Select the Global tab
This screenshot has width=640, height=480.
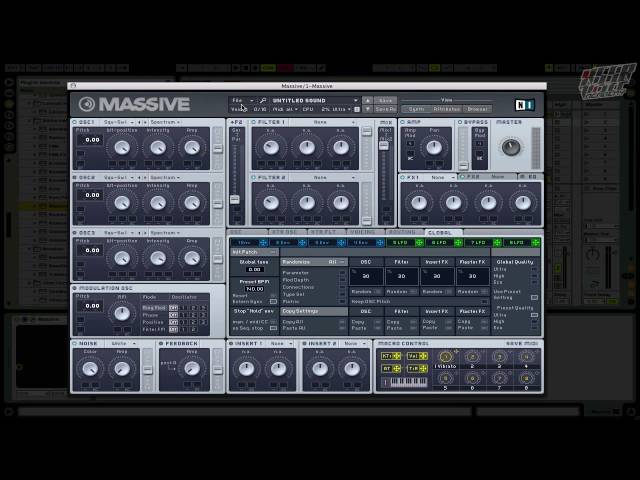(x=442, y=232)
